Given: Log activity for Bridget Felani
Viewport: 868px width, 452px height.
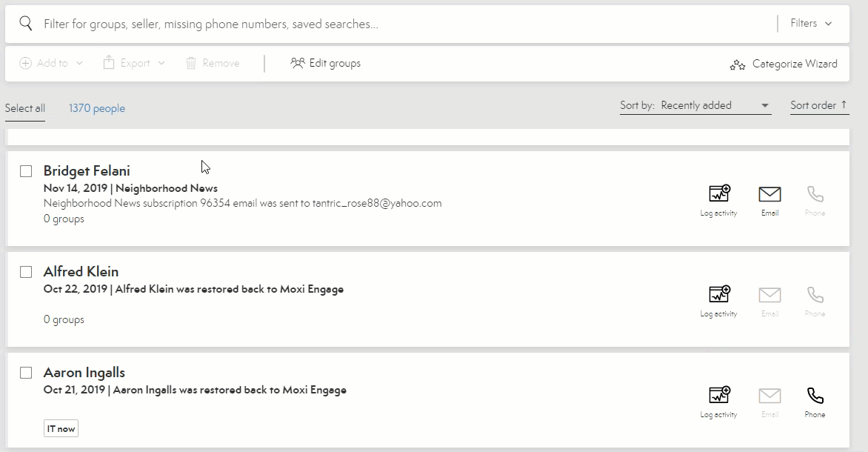Looking at the screenshot, I should (x=719, y=194).
